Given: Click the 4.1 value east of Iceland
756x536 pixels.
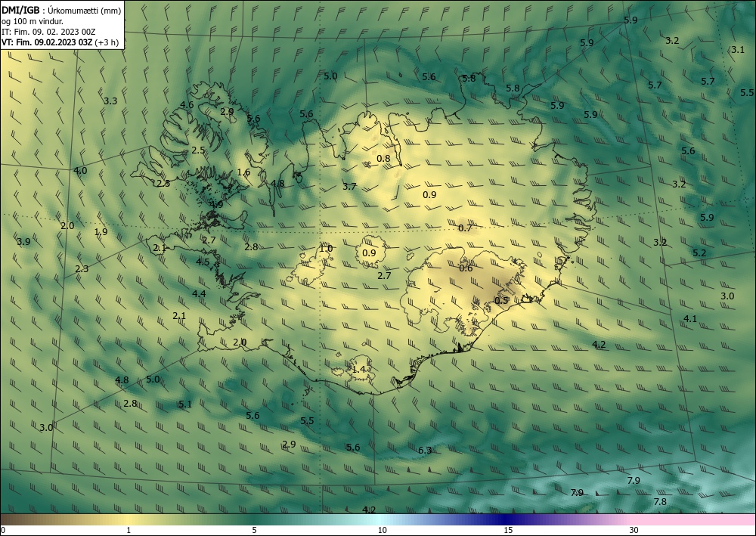Looking at the screenshot, I should pyautogui.click(x=690, y=318).
